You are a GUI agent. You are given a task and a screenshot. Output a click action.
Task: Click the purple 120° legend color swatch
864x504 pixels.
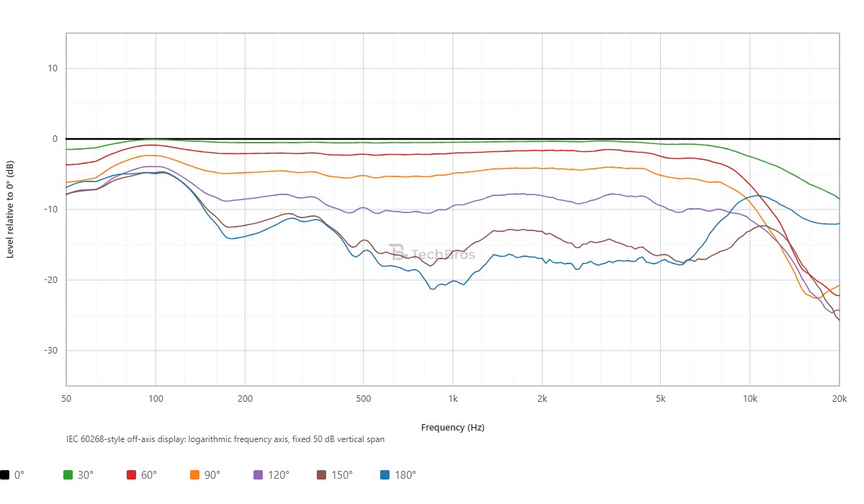click(258, 475)
